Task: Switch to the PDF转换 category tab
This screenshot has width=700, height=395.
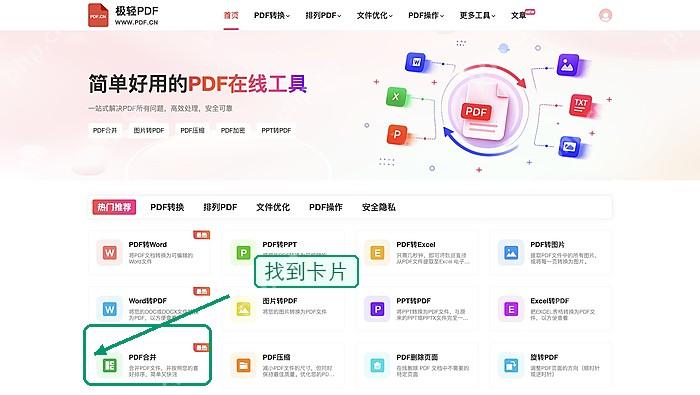Action: coord(167,207)
